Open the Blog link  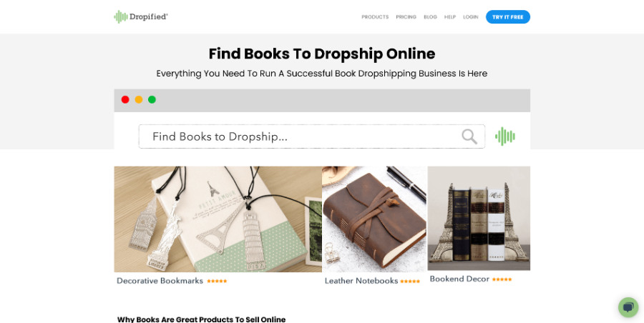[x=431, y=17]
